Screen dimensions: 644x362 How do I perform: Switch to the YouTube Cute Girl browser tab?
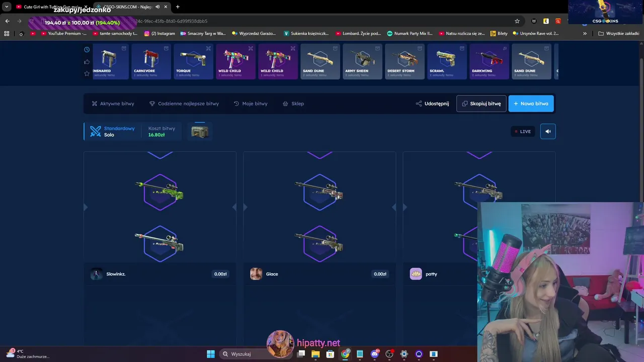coord(51,7)
